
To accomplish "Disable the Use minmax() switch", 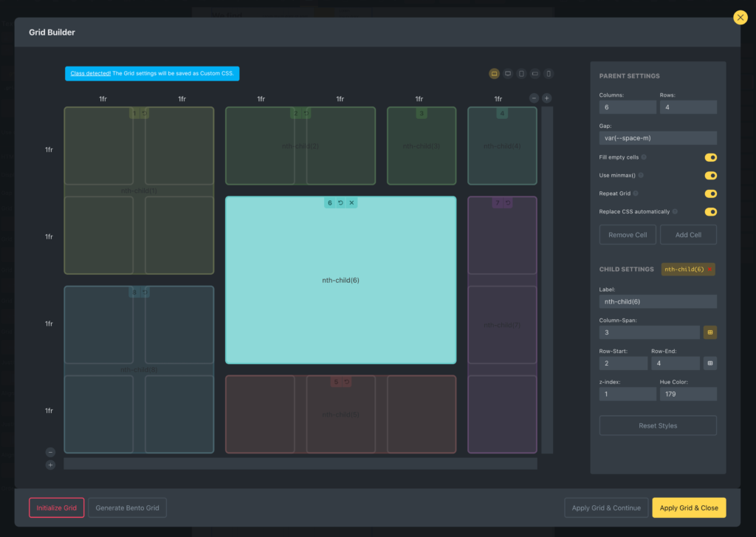I will pos(710,176).
